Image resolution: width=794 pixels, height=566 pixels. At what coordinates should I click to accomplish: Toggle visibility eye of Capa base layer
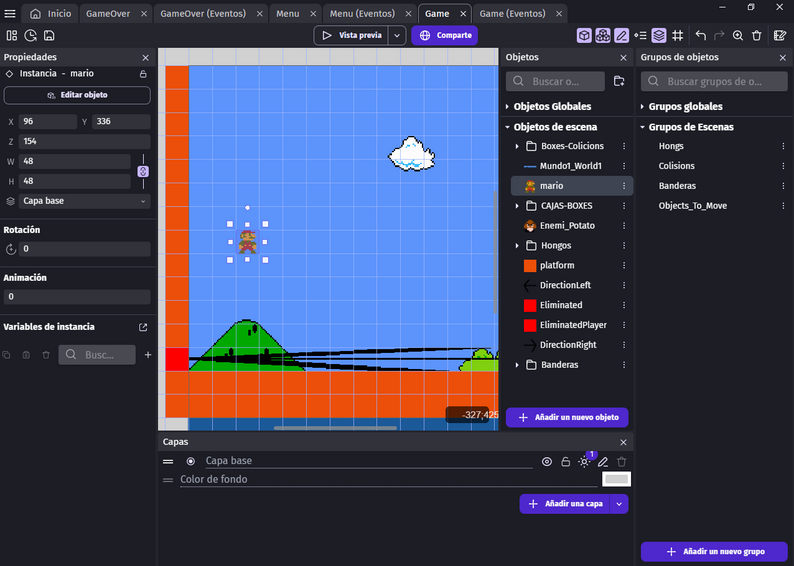point(547,462)
